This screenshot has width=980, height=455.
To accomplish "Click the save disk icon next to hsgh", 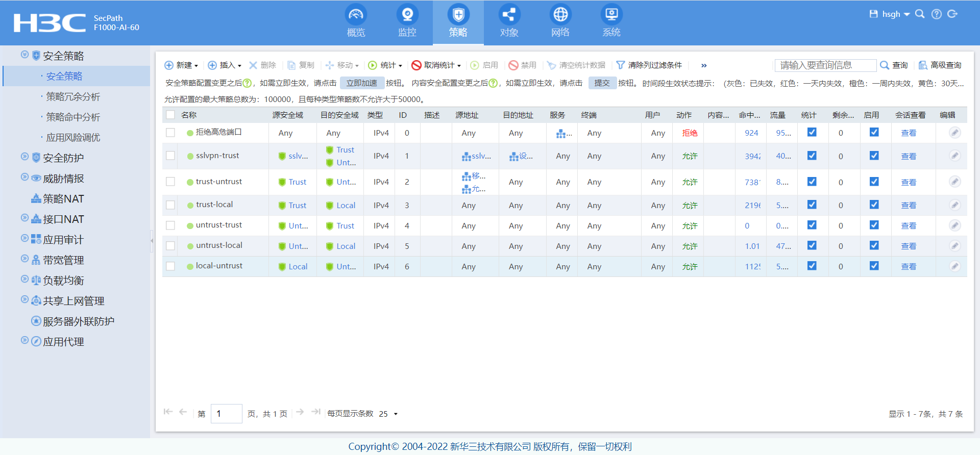I will coord(873,14).
